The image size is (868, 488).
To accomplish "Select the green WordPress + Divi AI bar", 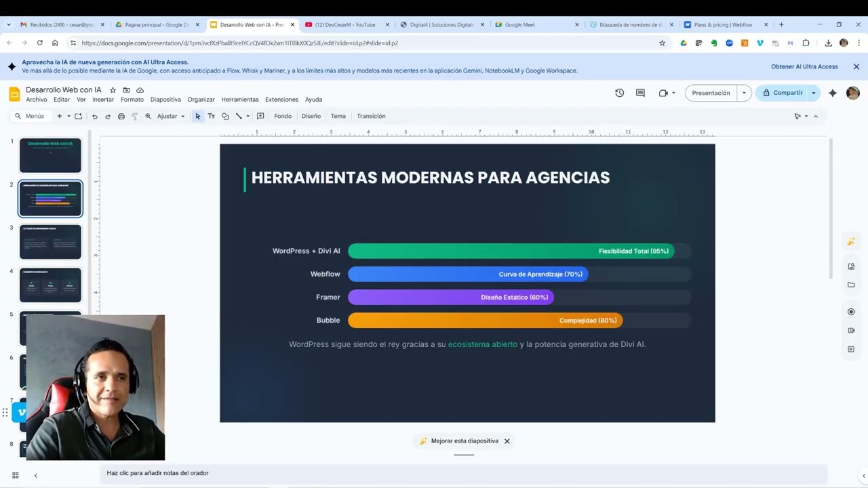I will (x=511, y=251).
